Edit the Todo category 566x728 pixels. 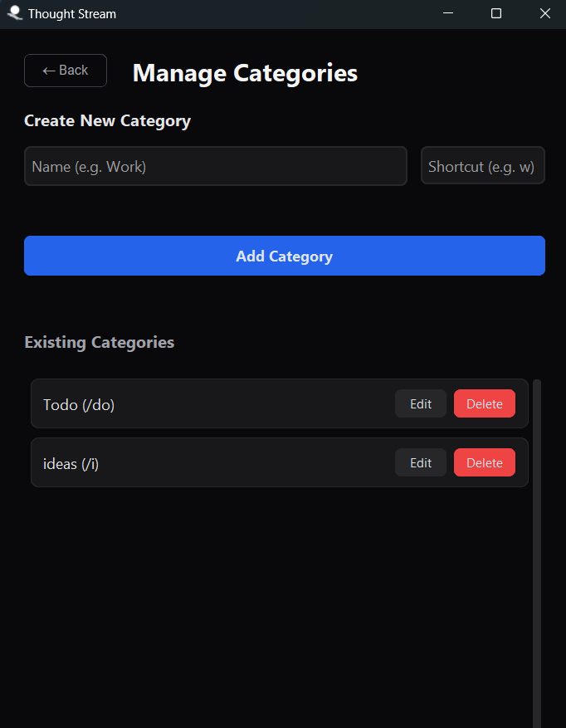pos(420,403)
